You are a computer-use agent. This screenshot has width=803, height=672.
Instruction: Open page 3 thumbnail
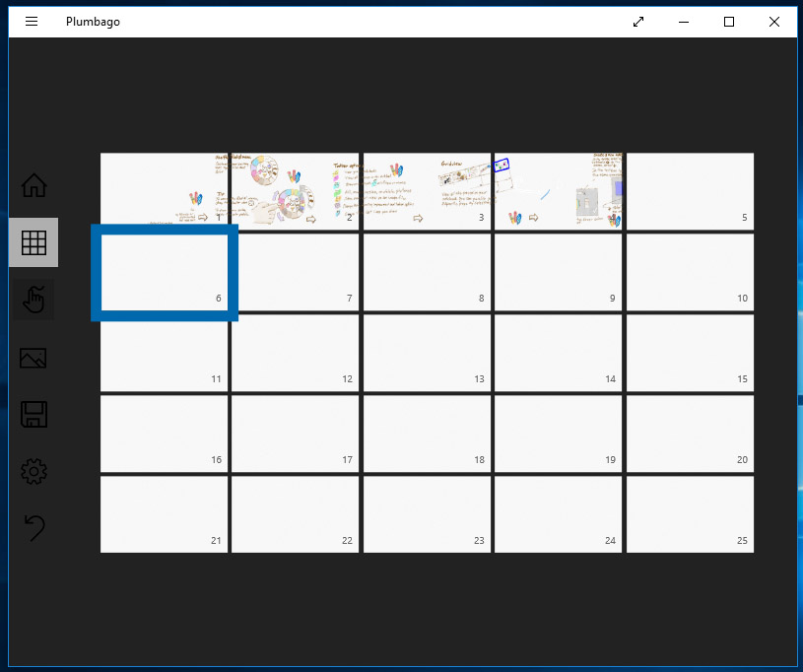[427, 191]
